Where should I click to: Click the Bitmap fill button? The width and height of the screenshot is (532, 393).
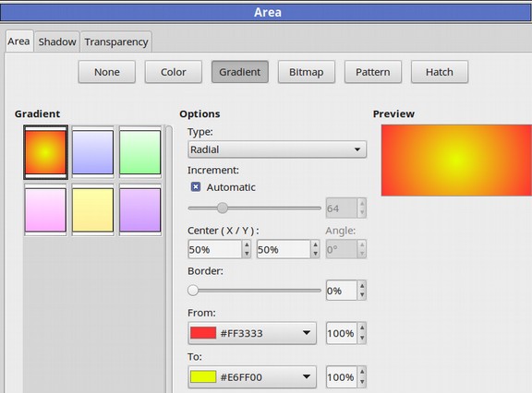click(x=307, y=72)
